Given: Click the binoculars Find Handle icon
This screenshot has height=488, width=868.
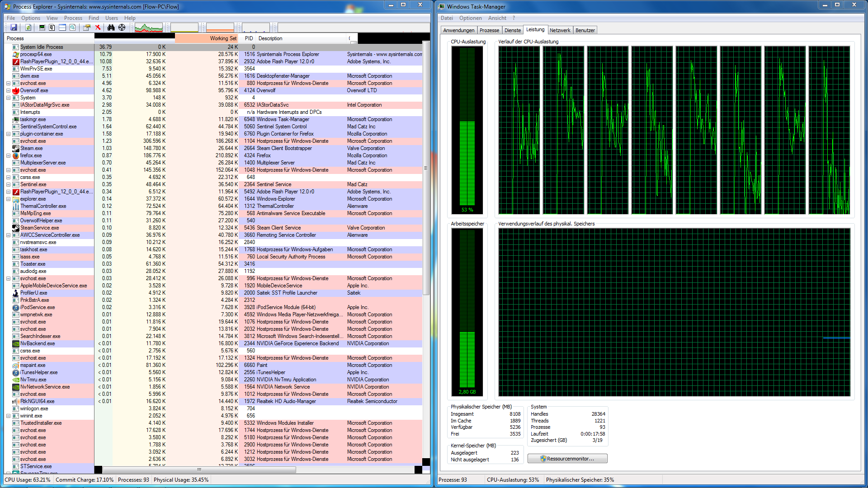Looking at the screenshot, I should click(111, 28).
